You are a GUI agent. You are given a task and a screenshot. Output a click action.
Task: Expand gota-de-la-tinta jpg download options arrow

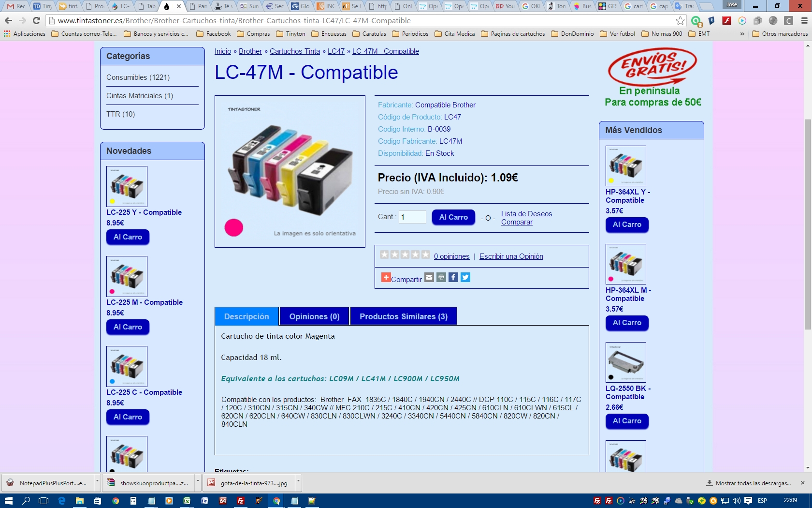pos(298,482)
